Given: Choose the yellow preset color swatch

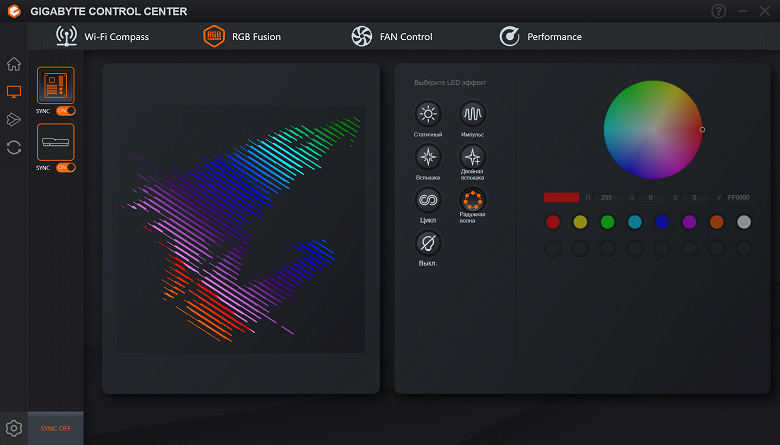Looking at the screenshot, I should 580,222.
